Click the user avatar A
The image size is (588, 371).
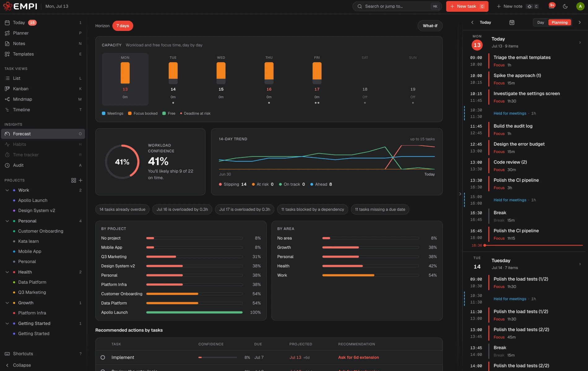[580, 6]
